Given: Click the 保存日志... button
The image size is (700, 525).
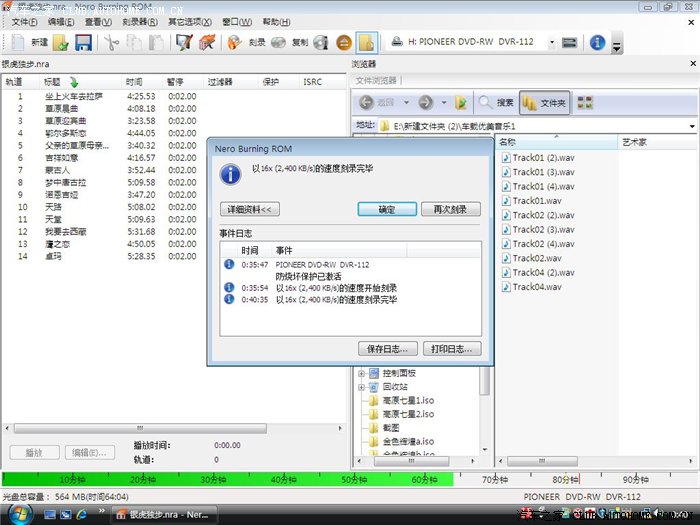Looking at the screenshot, I should coord(388,349).
